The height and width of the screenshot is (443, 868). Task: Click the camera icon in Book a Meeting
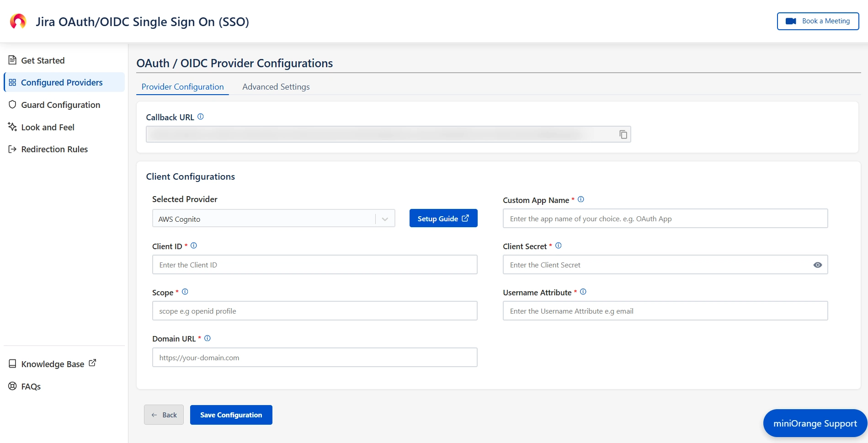[x=791, y=21]
